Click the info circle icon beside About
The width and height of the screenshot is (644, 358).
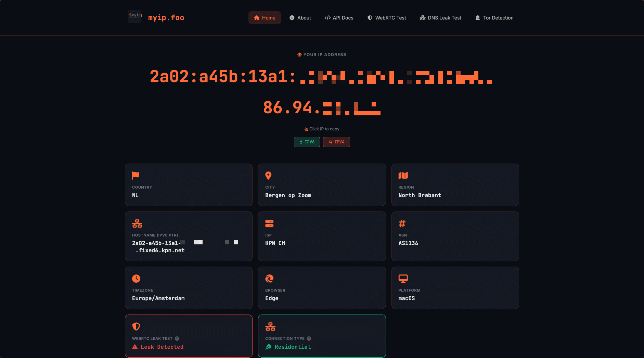pyautogui.click(x=292, y=18)
